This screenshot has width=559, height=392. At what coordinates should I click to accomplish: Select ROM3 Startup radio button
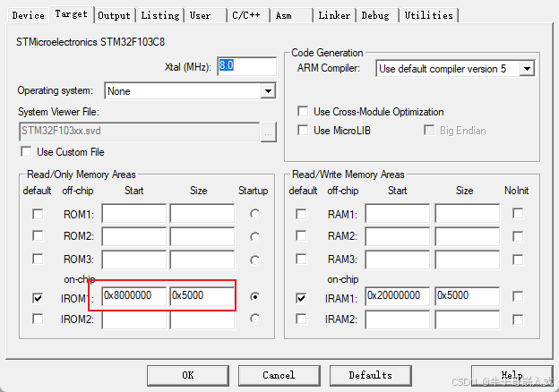[x=255, y=260]
